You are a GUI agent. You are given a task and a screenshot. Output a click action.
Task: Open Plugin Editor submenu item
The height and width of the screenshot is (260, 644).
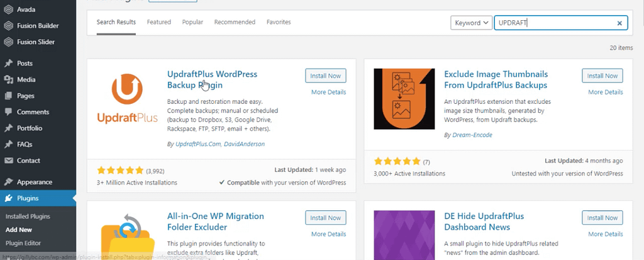pos(23,243)
